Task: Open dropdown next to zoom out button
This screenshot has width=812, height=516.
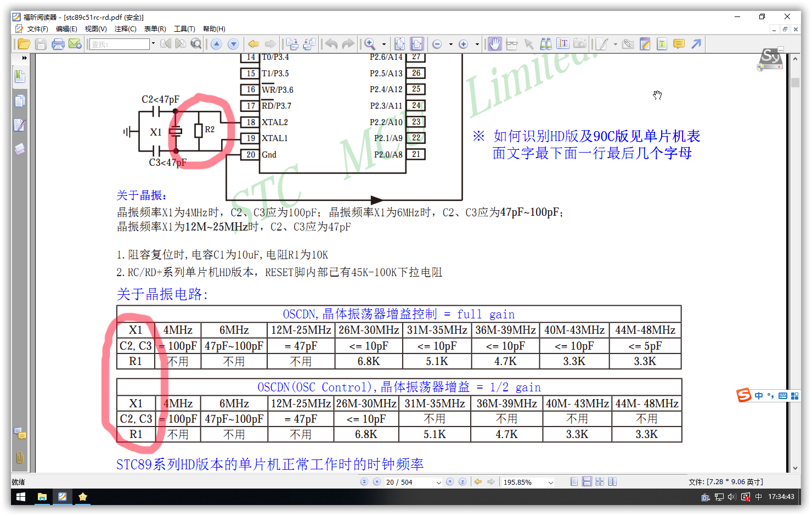Action: pyautogui.click(x=451, y=44)
